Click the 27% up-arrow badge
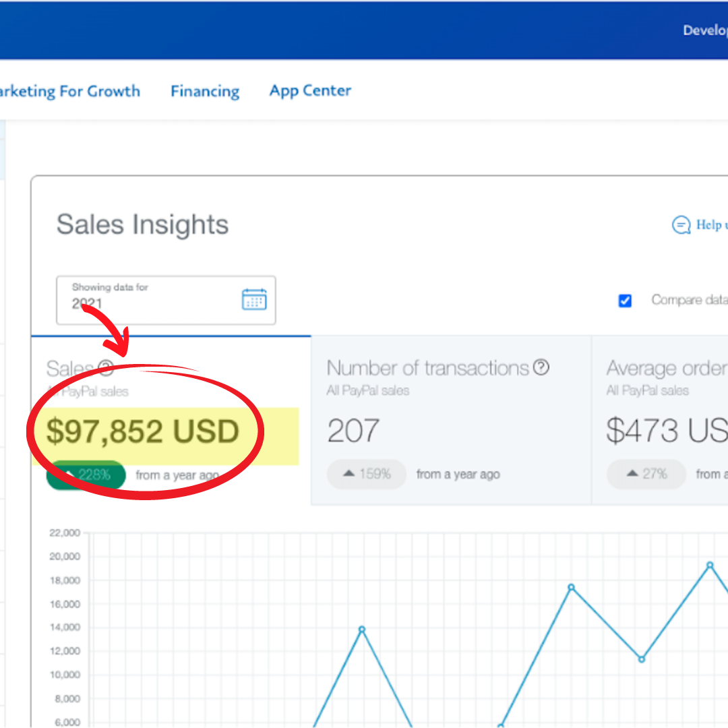Screen dimensions: 728x728 [646, 475]
